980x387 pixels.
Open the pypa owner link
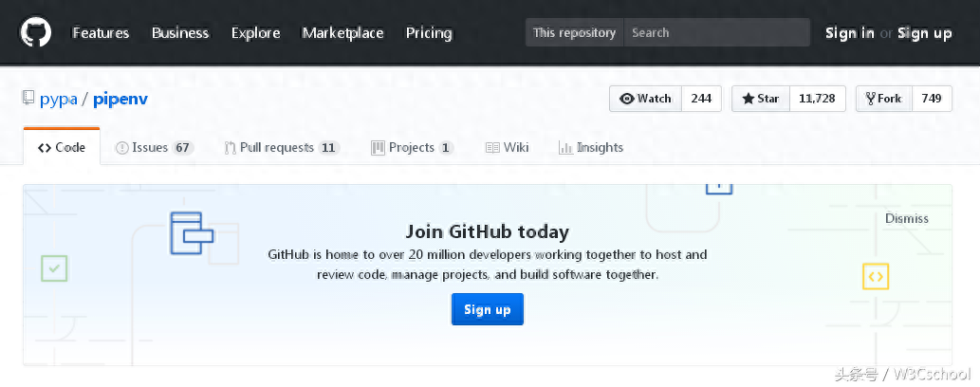tap(58, 99)
